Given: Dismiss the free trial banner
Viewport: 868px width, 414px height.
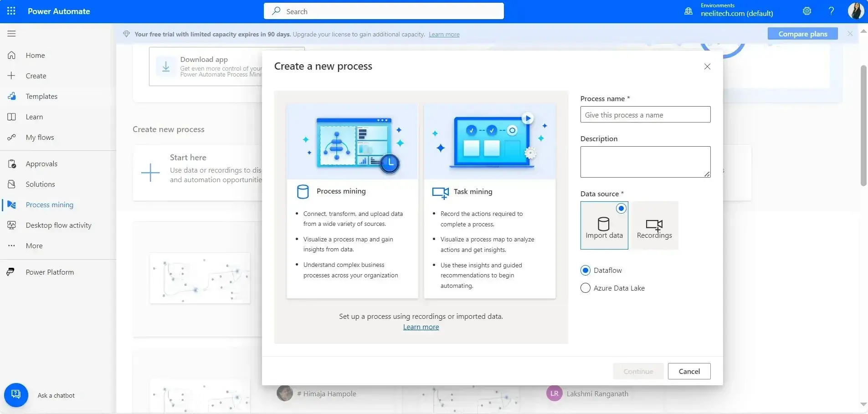Looking at the screenshot, I should click(850, 34).
